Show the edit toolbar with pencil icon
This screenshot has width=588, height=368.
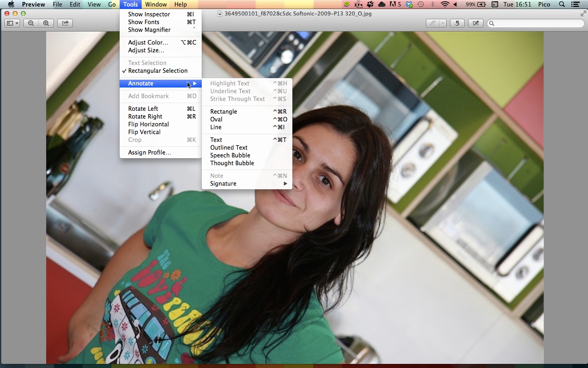[x=476, y=23]
